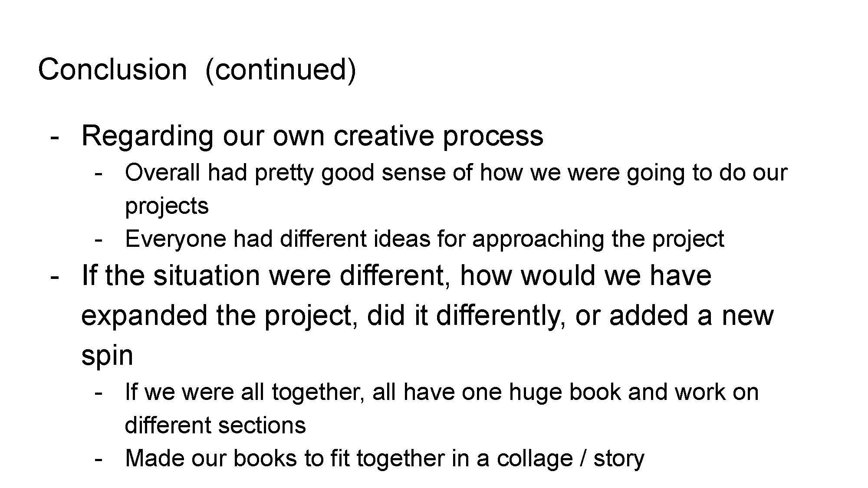Click the line expanded the project, did it differently
This screenshot has width=868, height=488.
pos(427,315)
